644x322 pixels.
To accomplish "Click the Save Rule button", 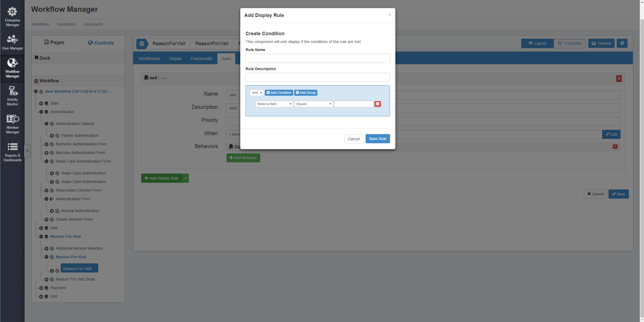I will point(377,139).
